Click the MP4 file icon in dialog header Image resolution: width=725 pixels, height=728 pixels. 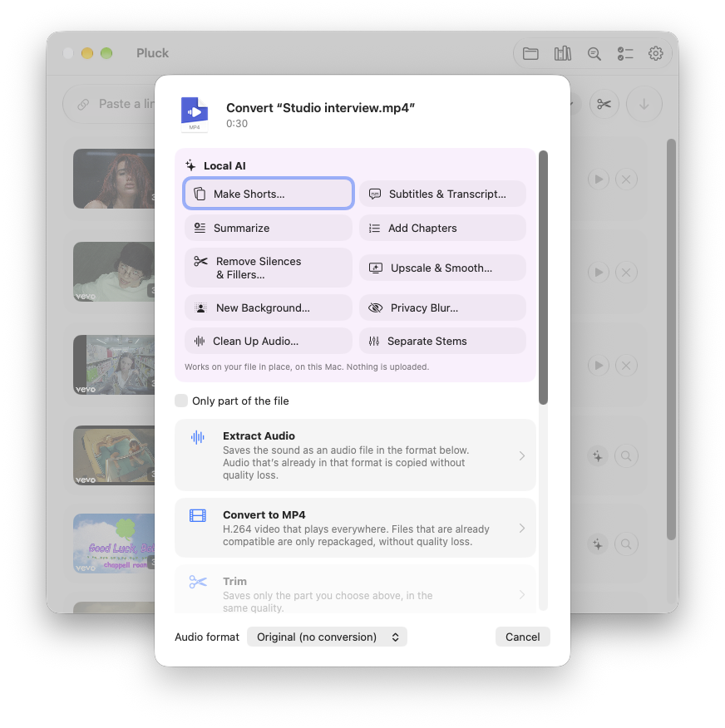(195, 115)
